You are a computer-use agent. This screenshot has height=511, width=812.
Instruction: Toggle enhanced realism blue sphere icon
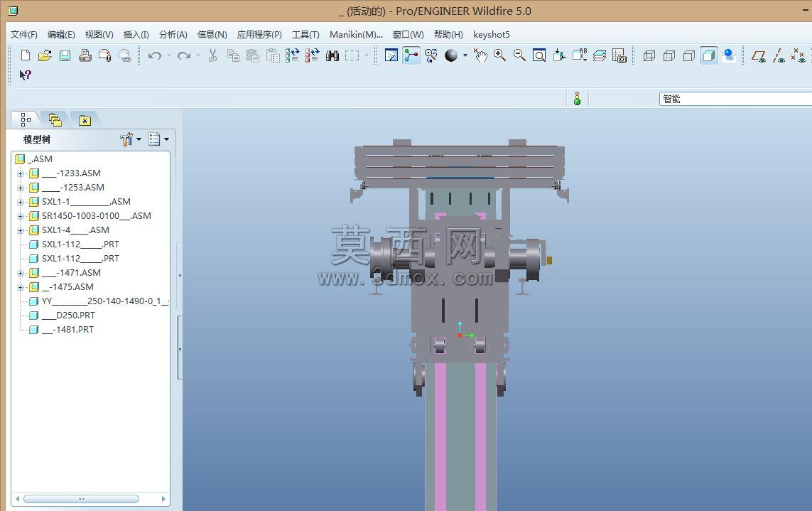click(729, 55)
